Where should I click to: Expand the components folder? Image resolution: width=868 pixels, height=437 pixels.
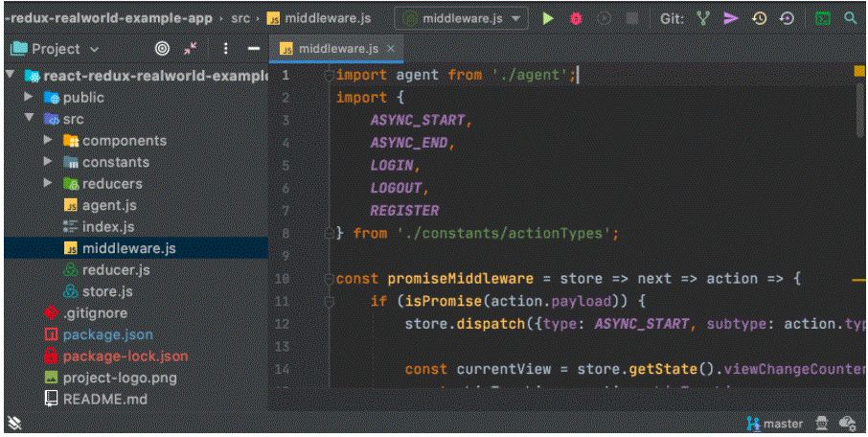49,141
